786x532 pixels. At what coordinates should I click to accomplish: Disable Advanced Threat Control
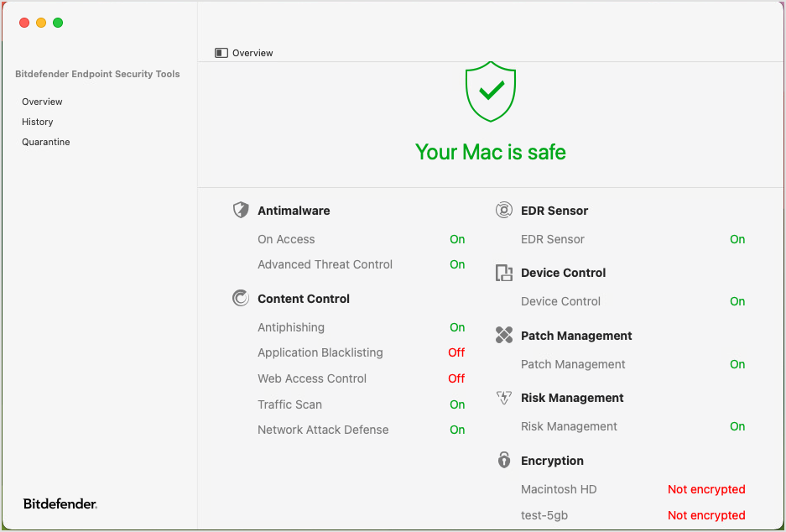(x=457, y=264)
